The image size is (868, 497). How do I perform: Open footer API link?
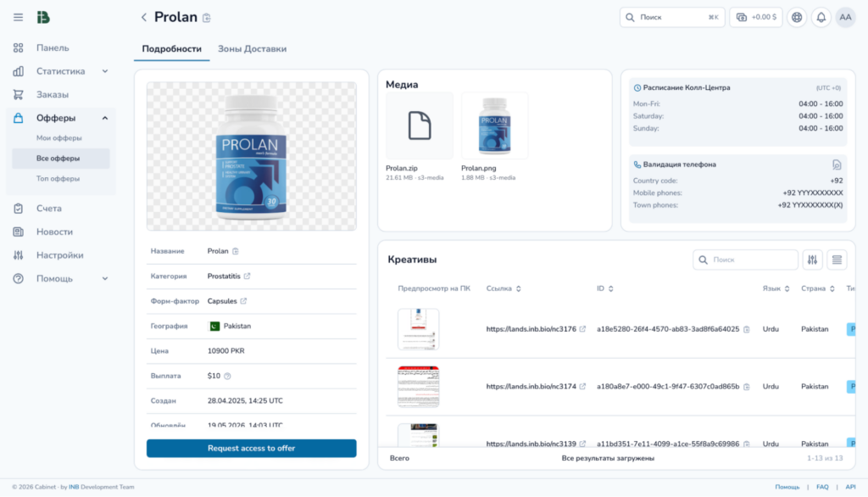point(850,487)
